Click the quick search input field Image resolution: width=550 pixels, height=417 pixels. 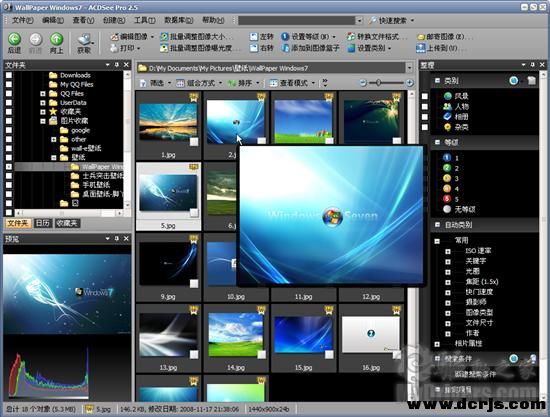pyautogui.click(x=297, y=21)
